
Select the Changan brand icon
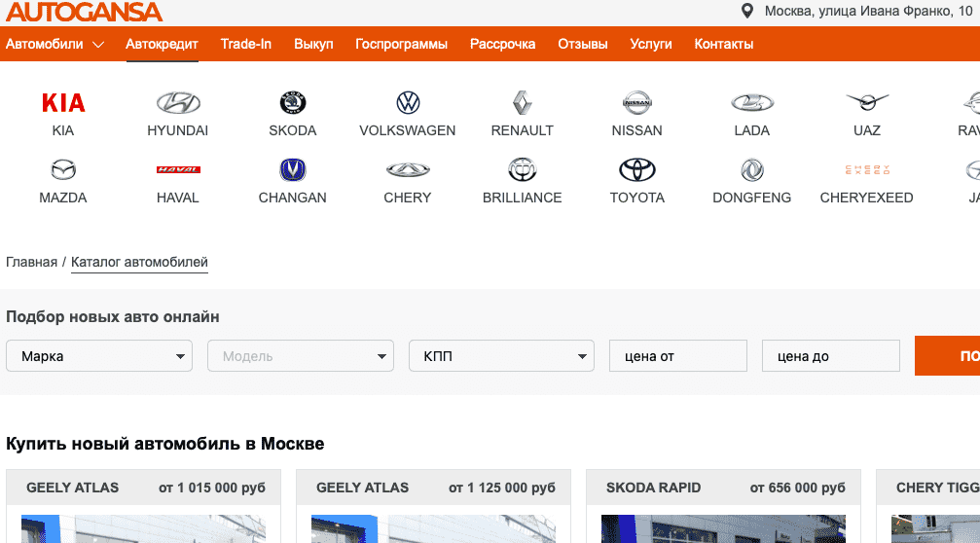coord(293,170)
